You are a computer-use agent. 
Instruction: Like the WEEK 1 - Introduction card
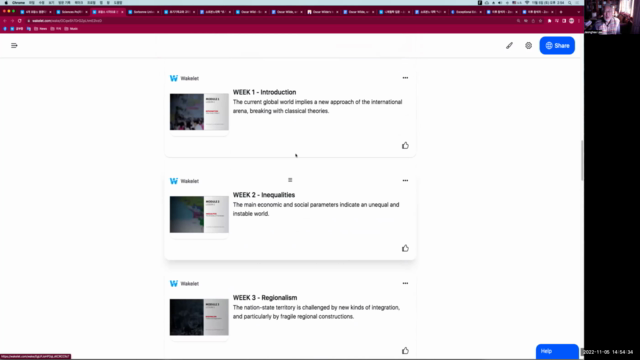[x=405, y=145]
